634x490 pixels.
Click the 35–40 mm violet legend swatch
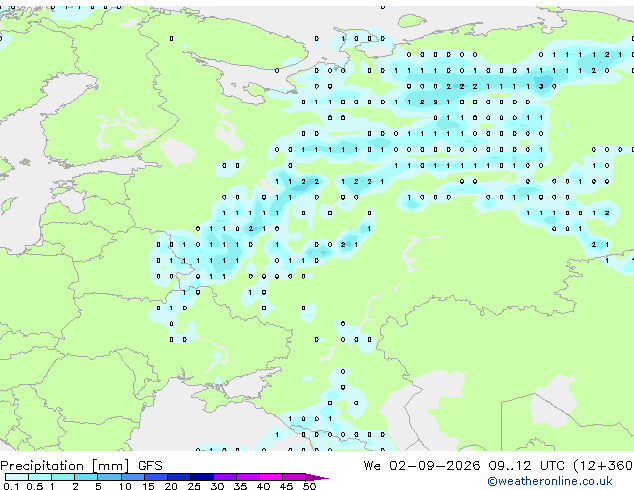point(247,477)
